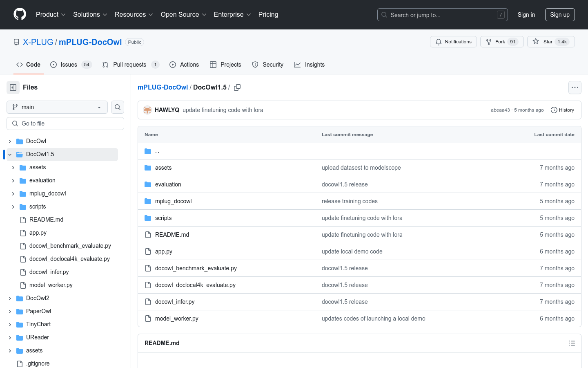Click evaluation folder icon in file table
The image size is (588, 368).
(148, 184)
